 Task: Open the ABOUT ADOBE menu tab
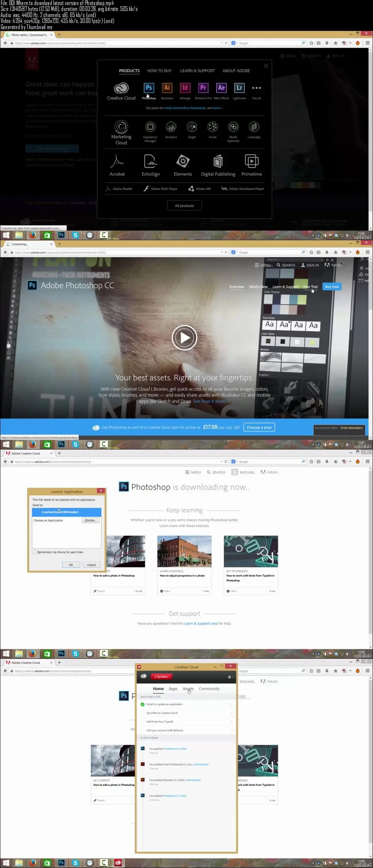(x=236, y=71)
